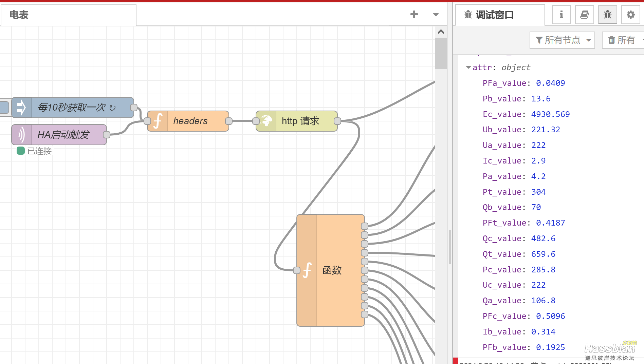Click inject node button for 每10秒获取一次

pyautogui.click(x=4, y=108)
